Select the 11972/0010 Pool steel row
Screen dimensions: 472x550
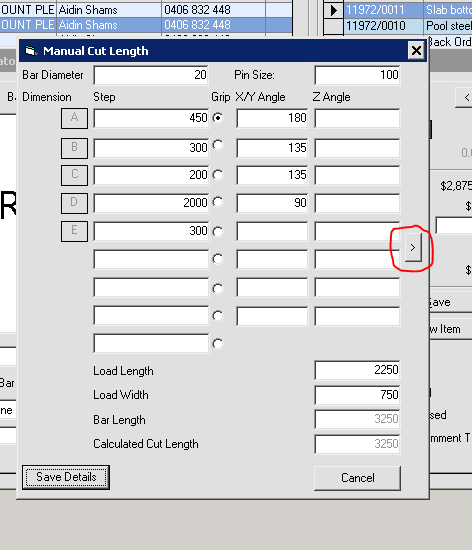[x=407, y=26]
